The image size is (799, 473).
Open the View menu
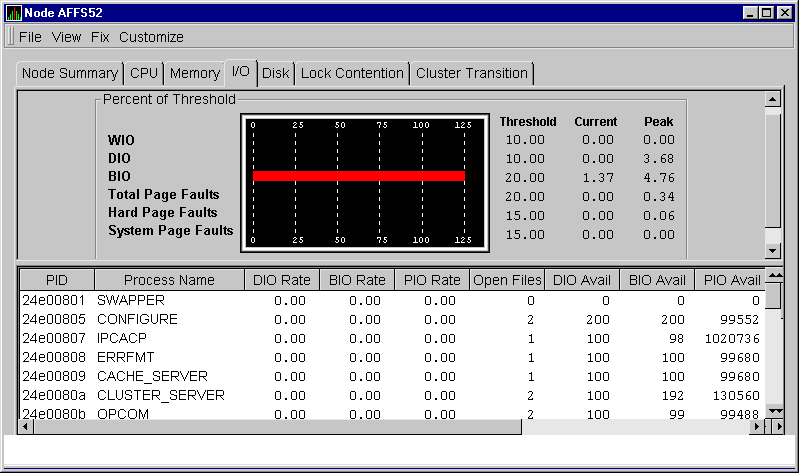coord(66,37)
